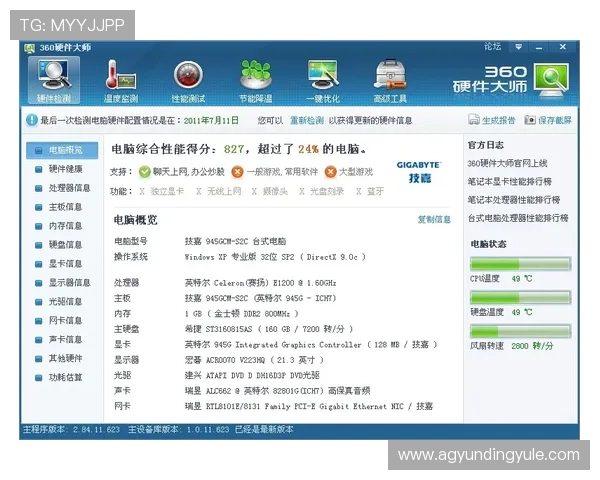
Task: Click the 蓝牙 feature label
Action: click(375, 191)
